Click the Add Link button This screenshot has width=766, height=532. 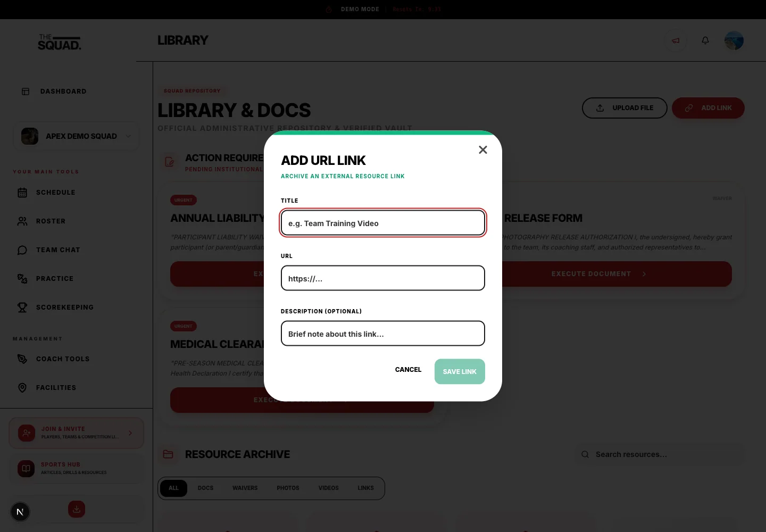click(x=708, y=108)
